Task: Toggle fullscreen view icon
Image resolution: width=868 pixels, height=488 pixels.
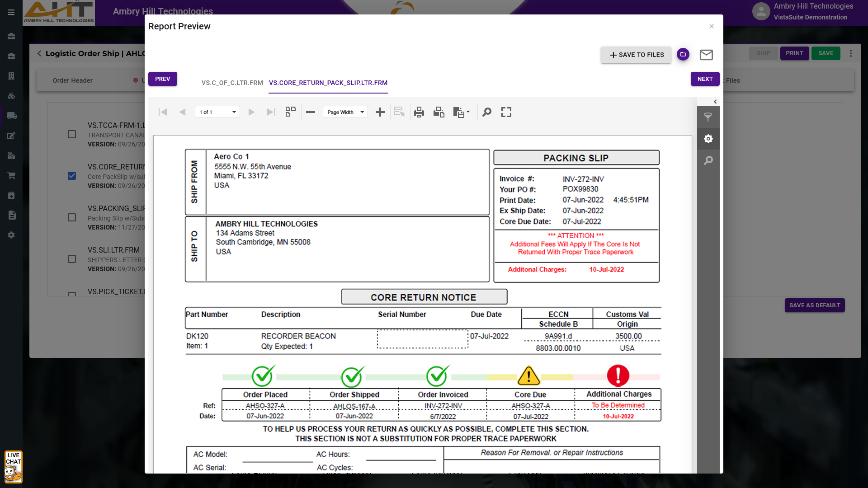Action: point(506,112)
